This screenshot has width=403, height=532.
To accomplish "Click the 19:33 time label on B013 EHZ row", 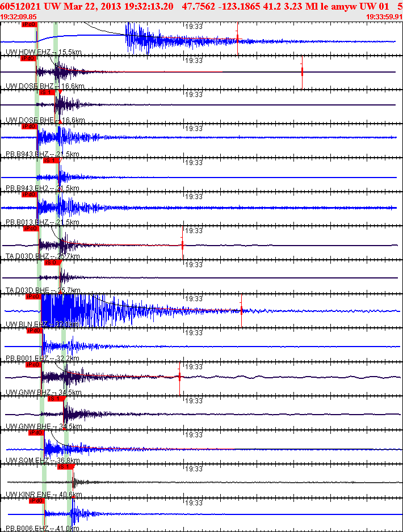I will 194,196.
